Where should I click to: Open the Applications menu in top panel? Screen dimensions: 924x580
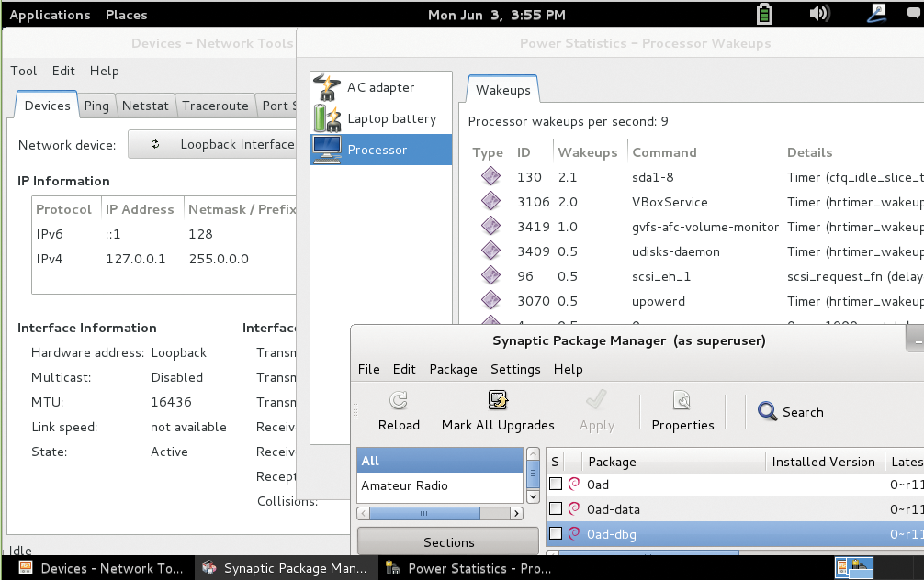point(50,15)
